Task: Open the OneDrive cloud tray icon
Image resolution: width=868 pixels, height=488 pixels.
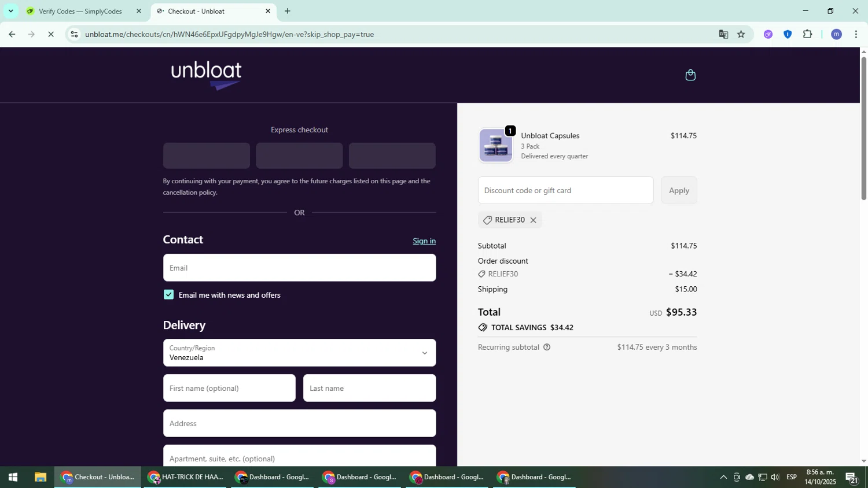Action: click(749, 477)
